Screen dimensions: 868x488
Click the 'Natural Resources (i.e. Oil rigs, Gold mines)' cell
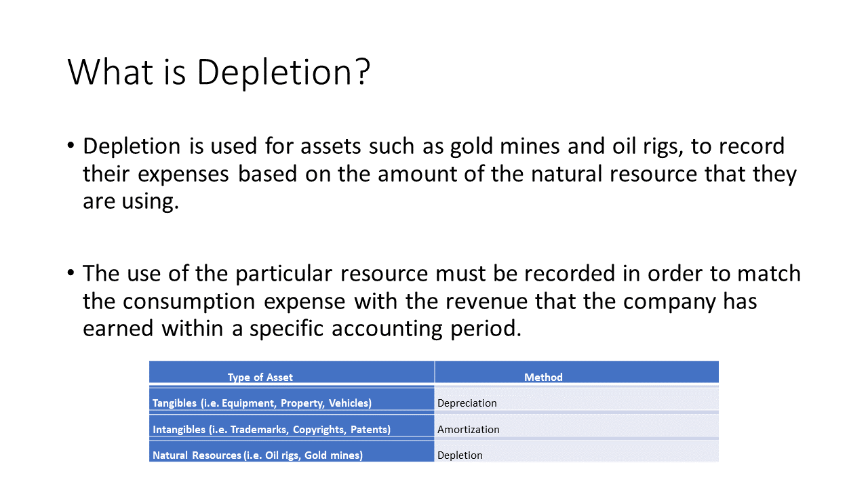pyautogui.click(x=292, y=451)
